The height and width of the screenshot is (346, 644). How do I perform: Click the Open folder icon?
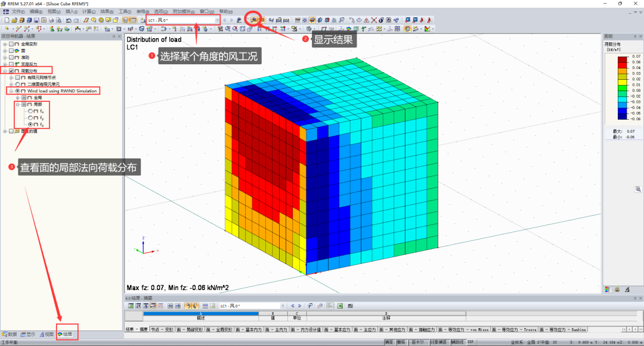[x=14, y=20]
